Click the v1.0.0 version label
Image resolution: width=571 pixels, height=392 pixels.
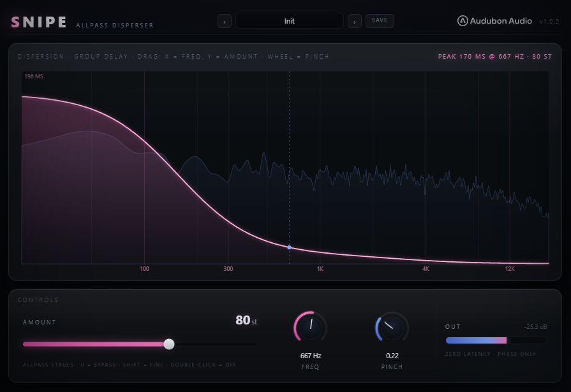click(x=549, y=22)
